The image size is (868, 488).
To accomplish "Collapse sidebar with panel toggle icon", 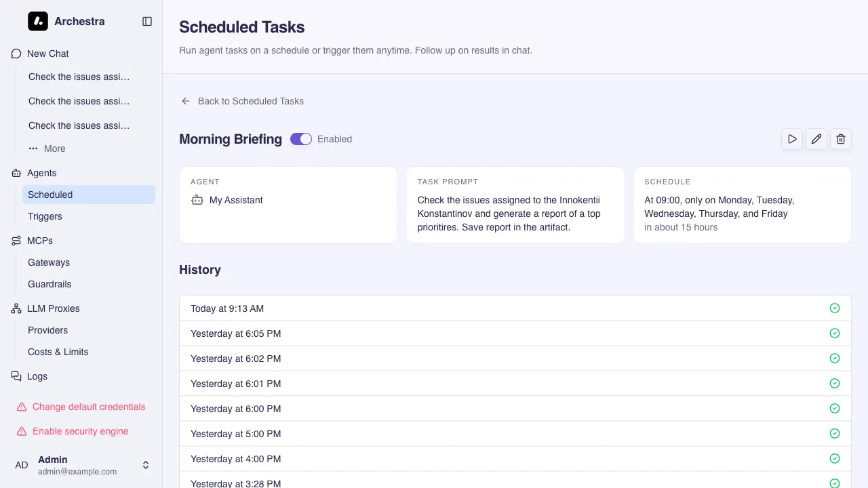I will coord(147,22).
